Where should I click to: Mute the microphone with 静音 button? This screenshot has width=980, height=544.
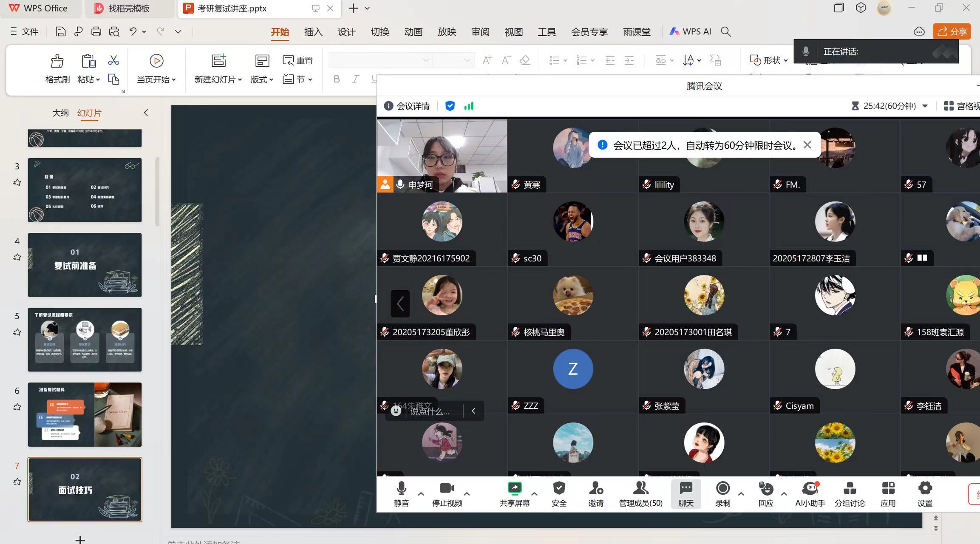[401, 489]
